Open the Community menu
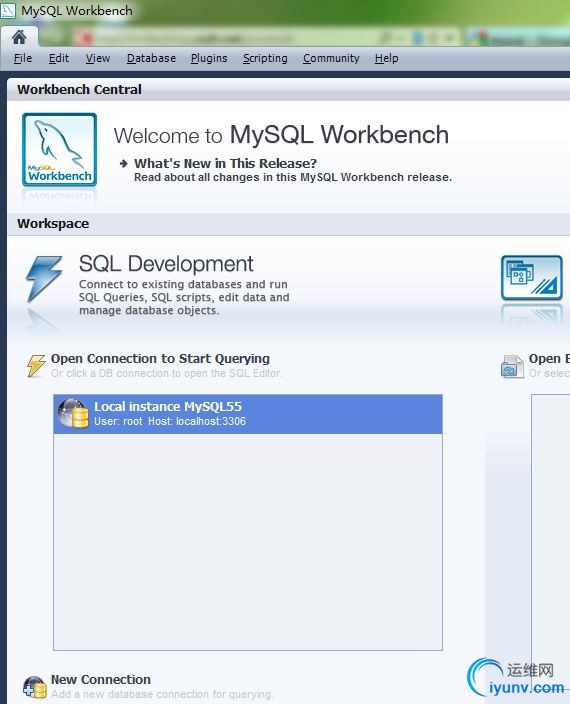The image size is (570, 704). click(331, 58)
